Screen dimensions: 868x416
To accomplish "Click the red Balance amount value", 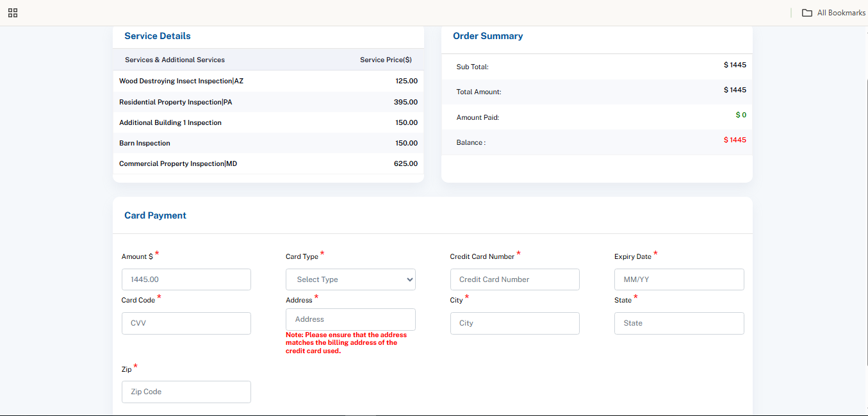I will point(735,140).
